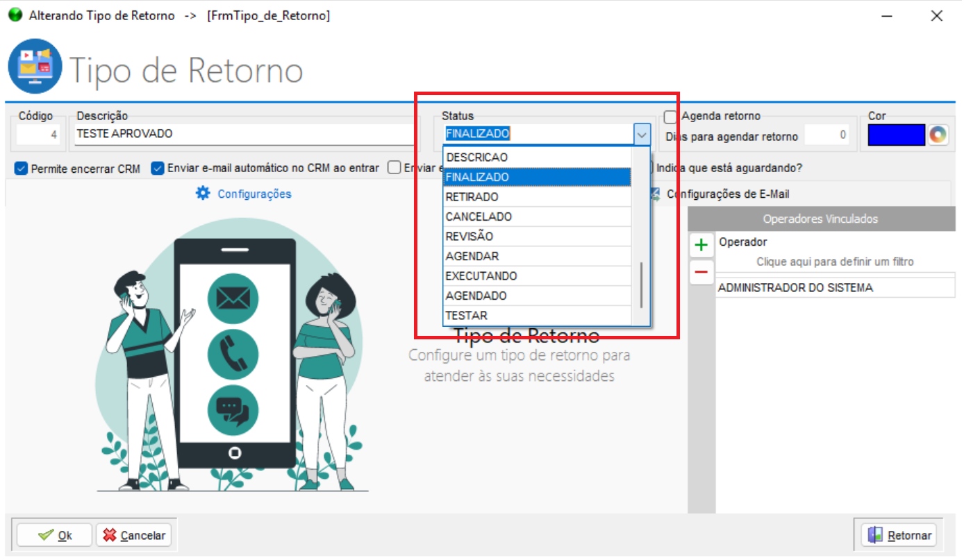This screenshot has width=964, height=560.
Task: Click the red minus remove operator icon
Action: point(701,272)
